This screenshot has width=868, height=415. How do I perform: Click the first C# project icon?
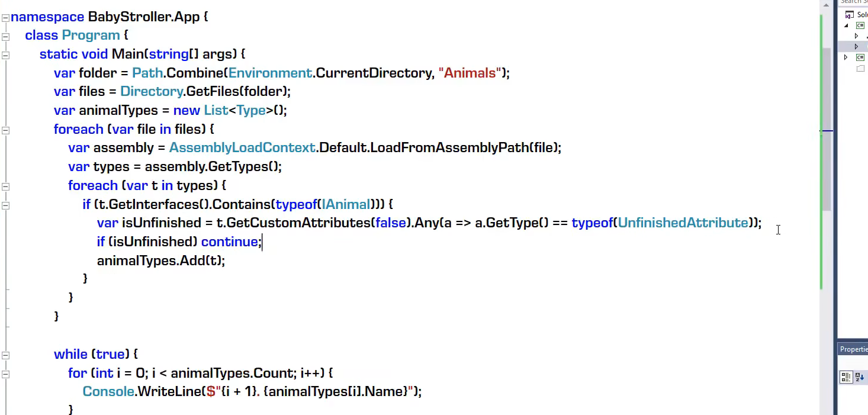[x=860, y=25]
